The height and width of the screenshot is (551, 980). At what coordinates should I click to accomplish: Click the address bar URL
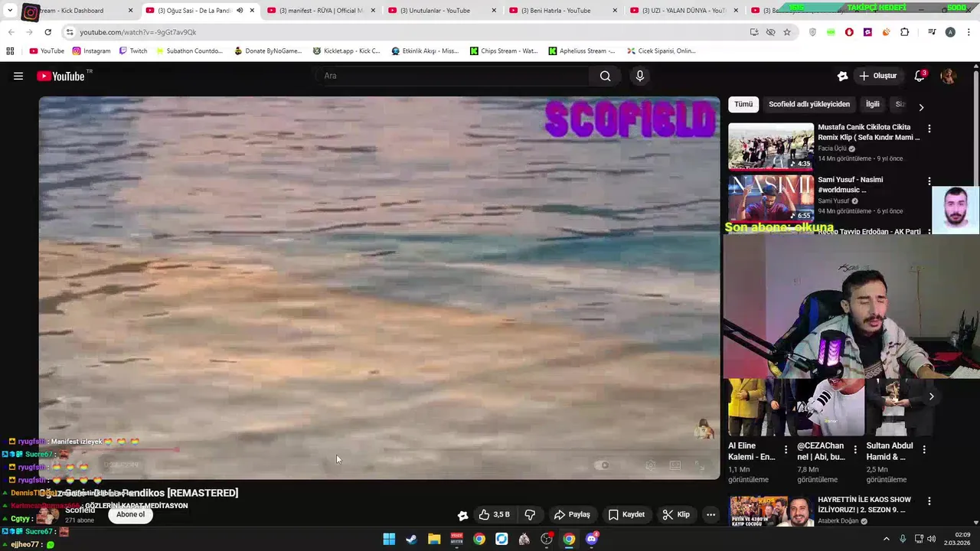point(138,32)
